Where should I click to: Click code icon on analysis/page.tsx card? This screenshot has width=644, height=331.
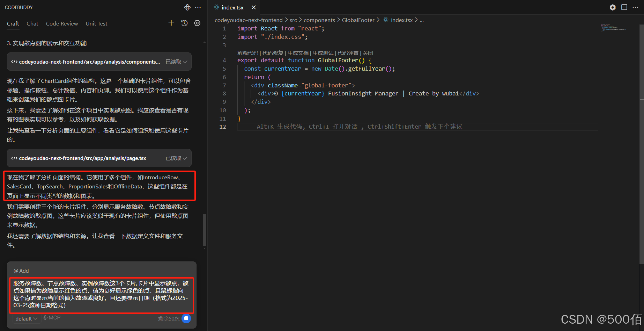click(x=14, y=158)
